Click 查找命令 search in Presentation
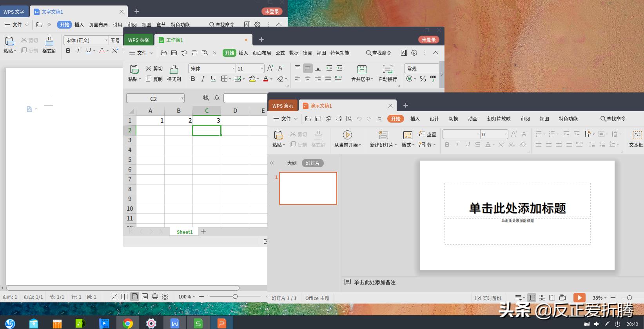This screenshot has height=329, width=644. (x=613, y=119)
